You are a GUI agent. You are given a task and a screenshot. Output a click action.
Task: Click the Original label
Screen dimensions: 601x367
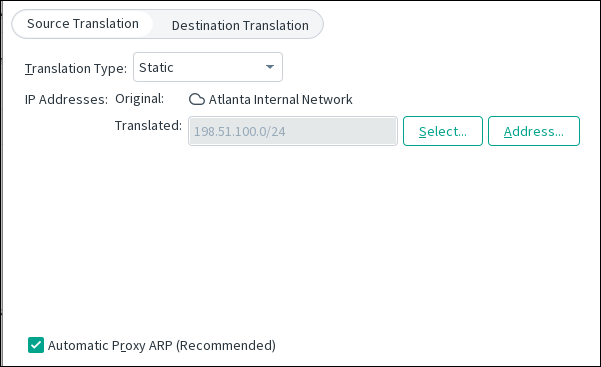coord(140,99)
